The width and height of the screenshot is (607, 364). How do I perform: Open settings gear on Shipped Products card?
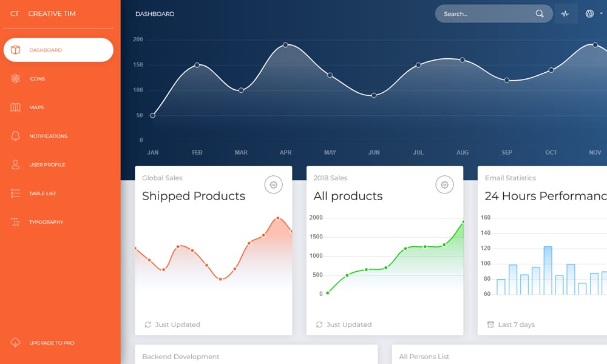pos(273,184)
